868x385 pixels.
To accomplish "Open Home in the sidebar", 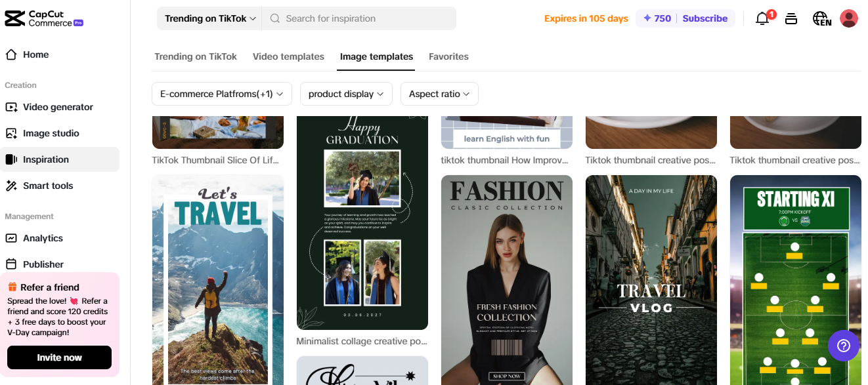I will pyautogui.click(x=60, y=54).
